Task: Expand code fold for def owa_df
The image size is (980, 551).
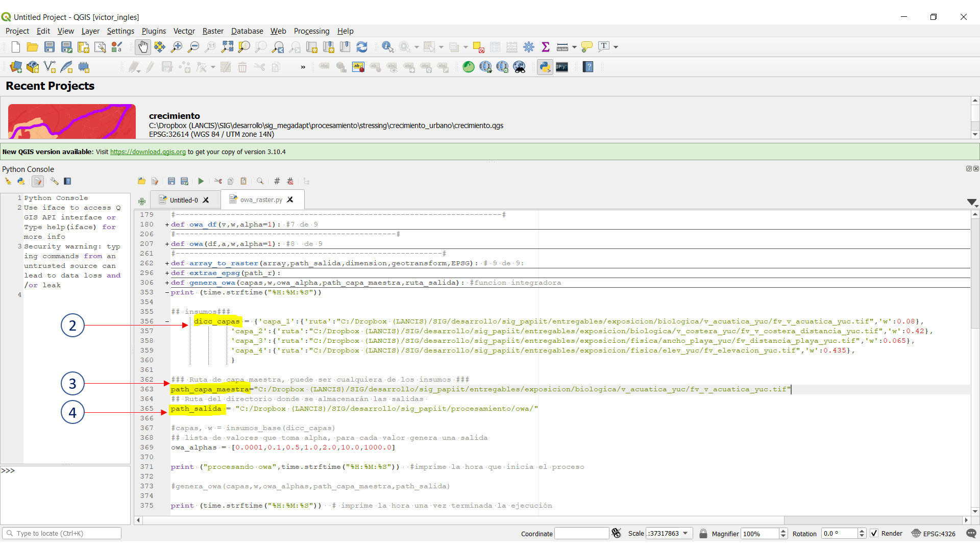Action: click(167, 224)
